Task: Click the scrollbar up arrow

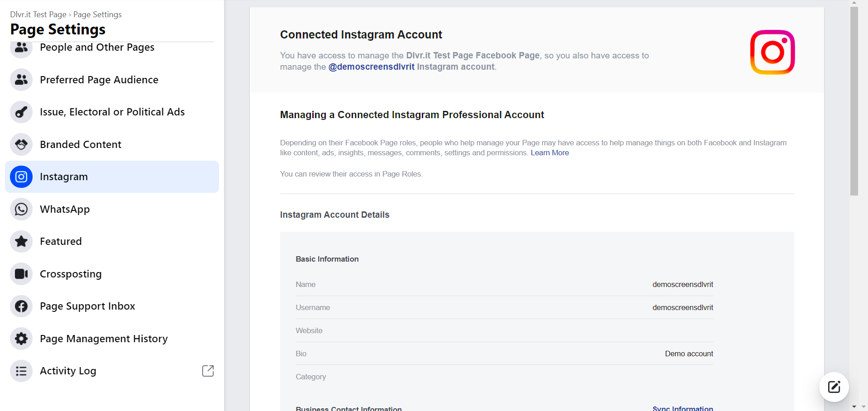Action: click(854, 3)
